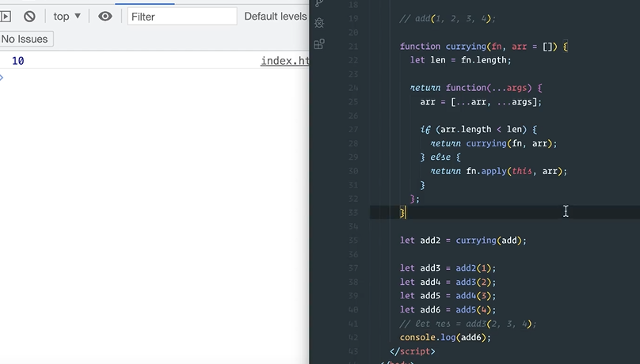
Task: Click 'let add2 = currying(add);' line
Action: click(463, 241)
